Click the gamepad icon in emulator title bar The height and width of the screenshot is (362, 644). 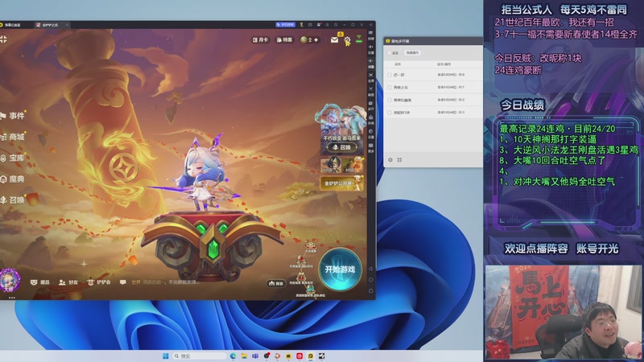click(310, 25)
